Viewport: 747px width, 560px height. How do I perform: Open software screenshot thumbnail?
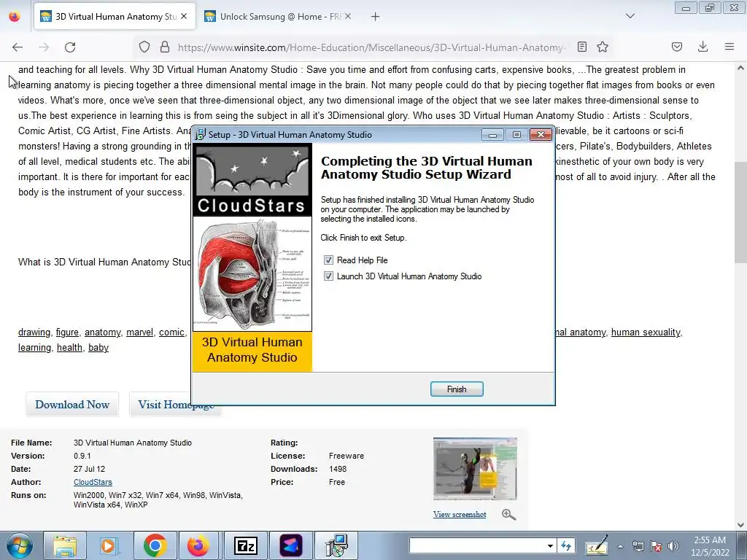(x=475, y=469)
